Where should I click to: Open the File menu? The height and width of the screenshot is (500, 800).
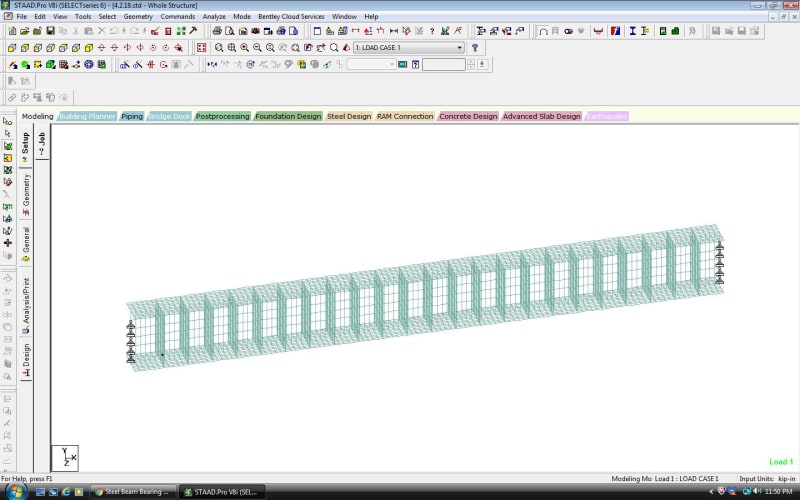pyautogui.click(x=21, y=16)
